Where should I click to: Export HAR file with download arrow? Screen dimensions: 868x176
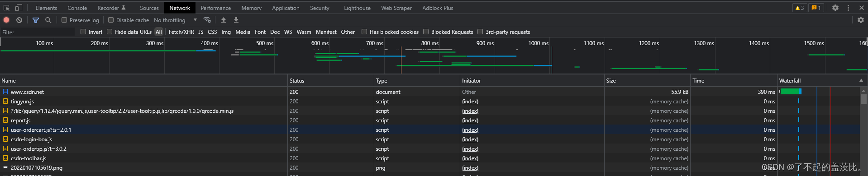236,20
